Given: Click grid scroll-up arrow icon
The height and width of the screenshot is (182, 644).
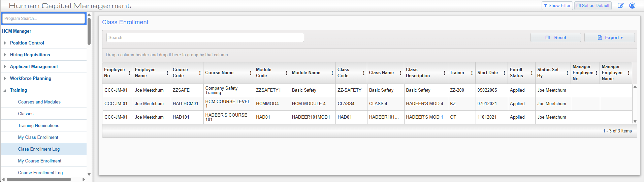Looking at the screenshot, I should click(635, 87).
